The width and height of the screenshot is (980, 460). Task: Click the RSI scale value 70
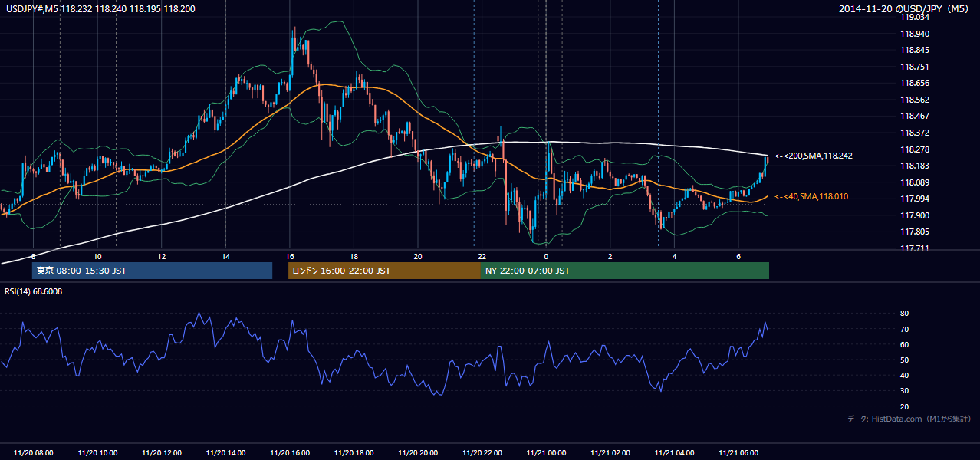click(904, 329)
